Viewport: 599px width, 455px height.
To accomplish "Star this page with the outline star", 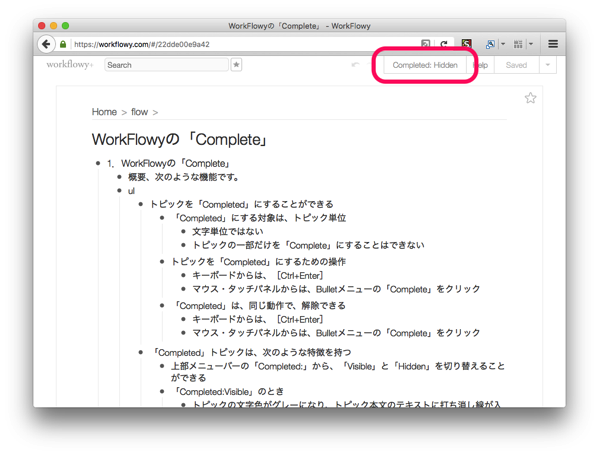I will [530, 98].
